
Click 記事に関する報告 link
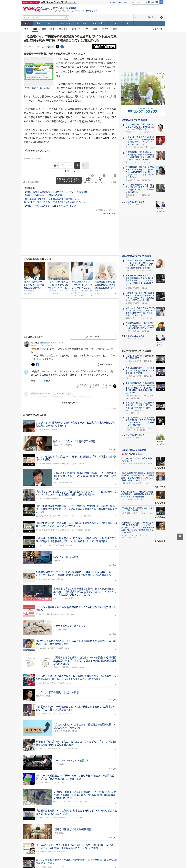click(x=32, y=182)
